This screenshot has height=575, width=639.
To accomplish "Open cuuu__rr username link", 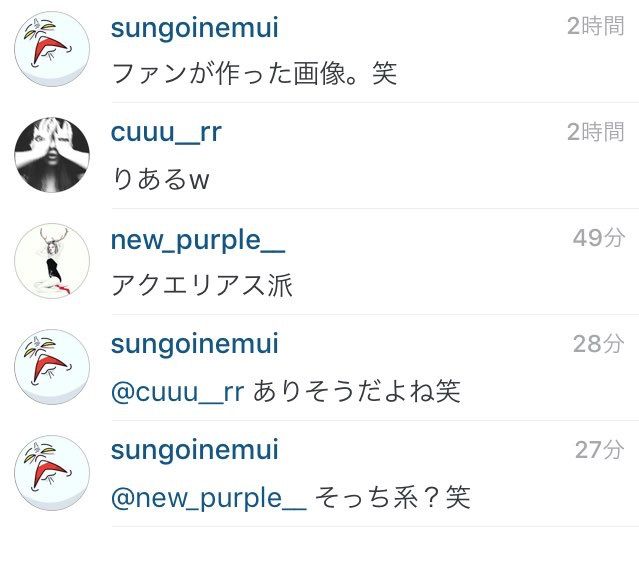I will coord(166,133).
